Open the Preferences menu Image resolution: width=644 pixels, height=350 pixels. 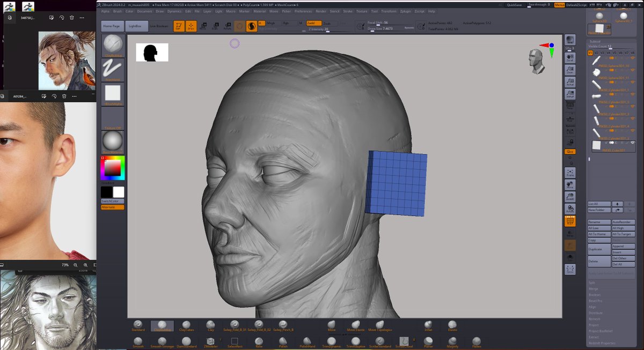(303, 11)
